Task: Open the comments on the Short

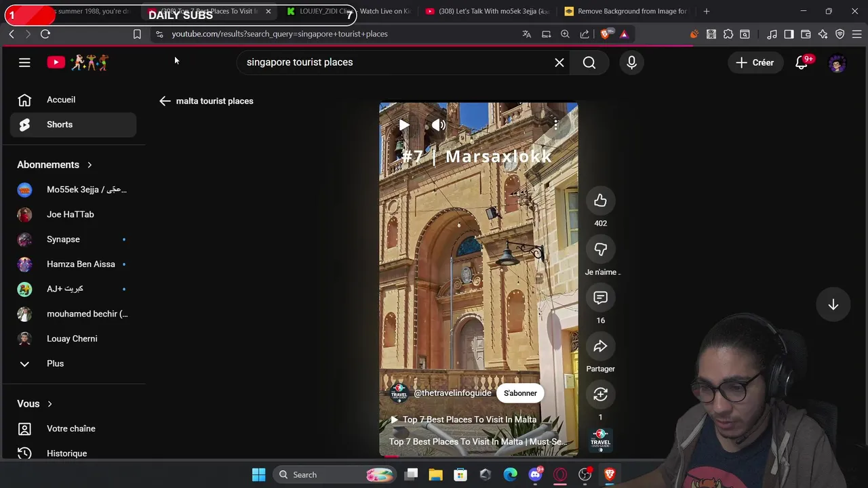Action: coord(600,298)
